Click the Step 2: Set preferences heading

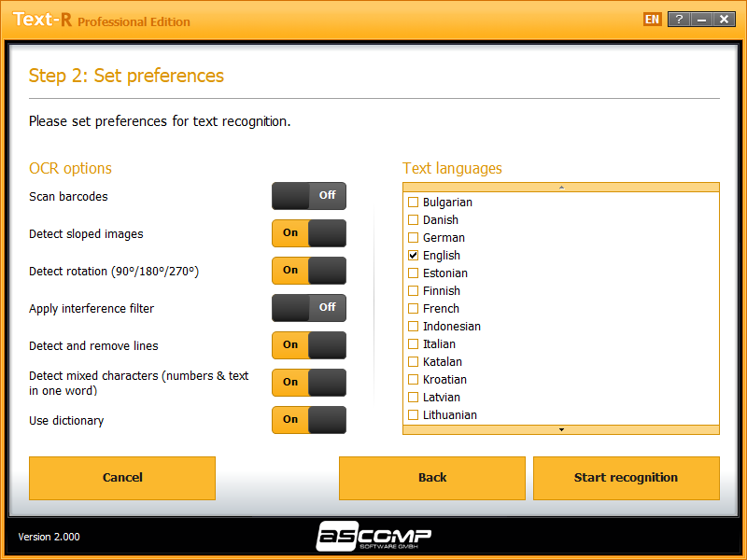tap(126, 76)
